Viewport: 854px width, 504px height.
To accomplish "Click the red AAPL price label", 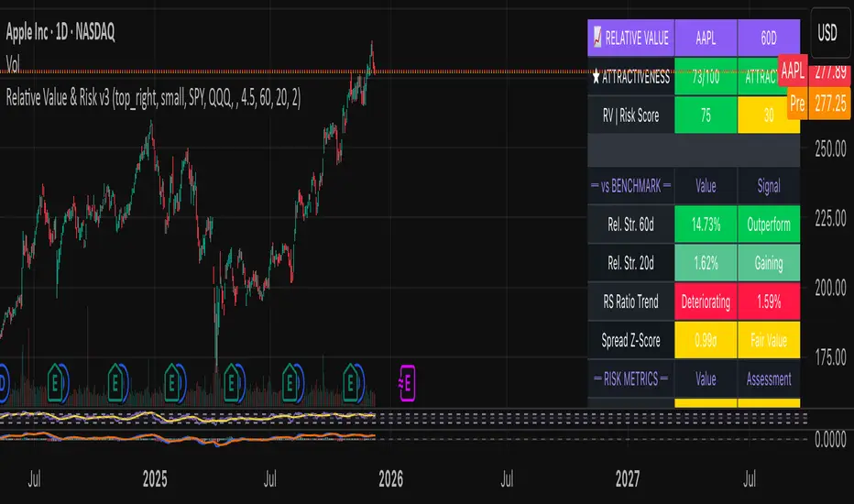I will click(793, 71).
